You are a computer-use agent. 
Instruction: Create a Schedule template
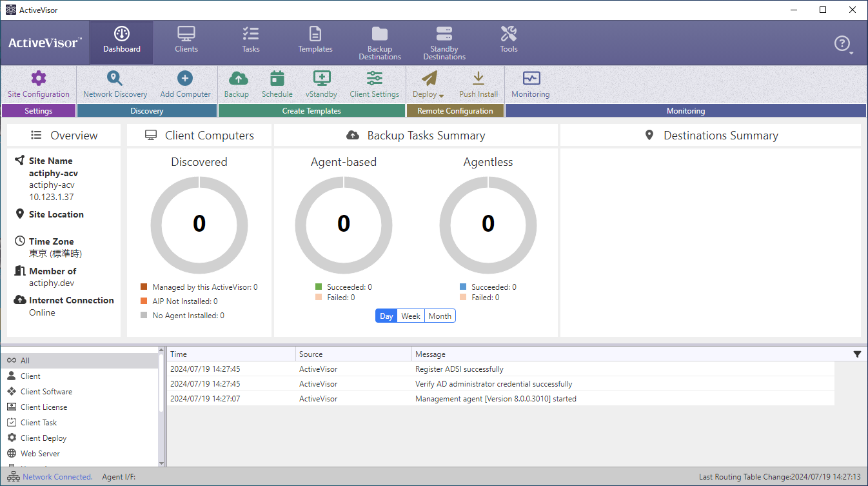[277, 85]
